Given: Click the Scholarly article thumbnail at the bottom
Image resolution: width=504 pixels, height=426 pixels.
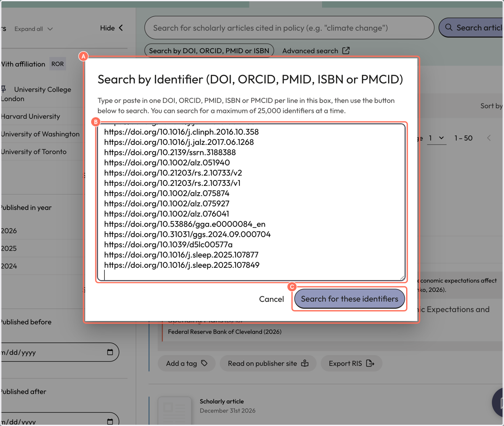Looking at the screenshot, I should point(174,411).
